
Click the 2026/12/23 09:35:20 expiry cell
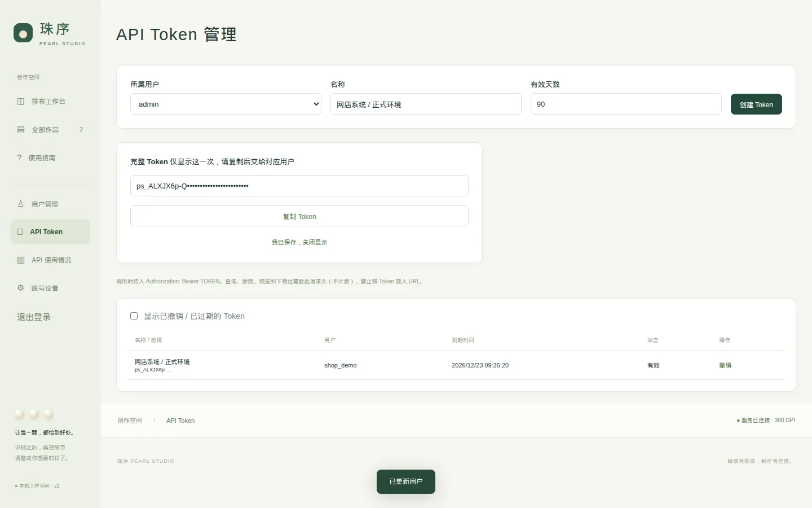click(x=480, y=365)
